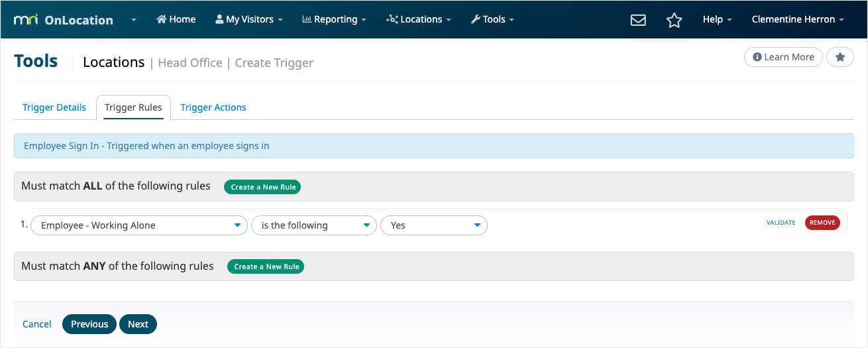868x348 pixels.
Task: Click the star favorite button beside Learn More
Action: [x=840, y=57]
